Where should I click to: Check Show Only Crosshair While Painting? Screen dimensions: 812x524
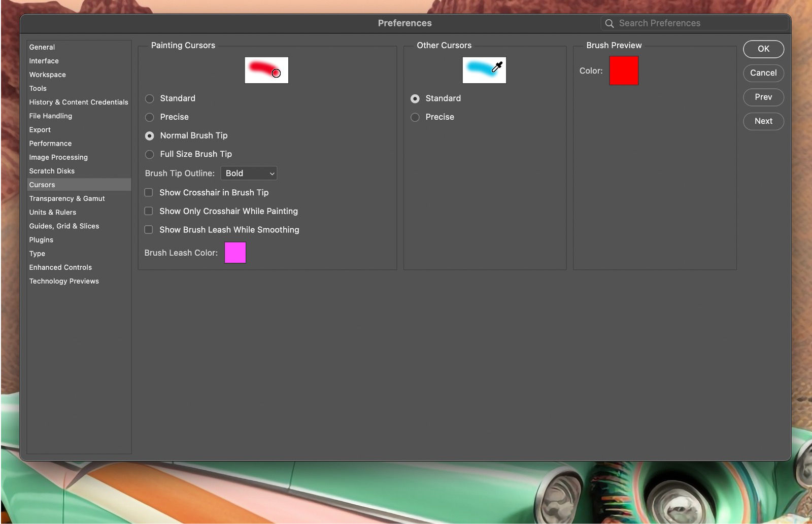tap(148, 211)
